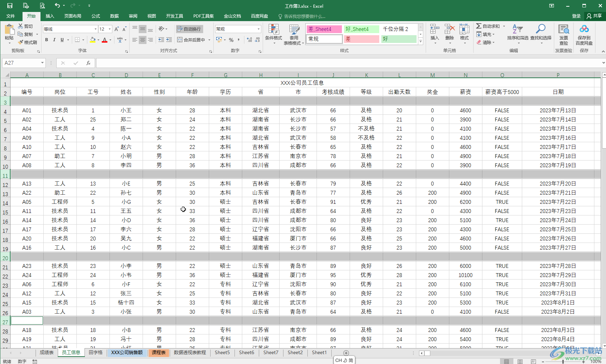Toggle center horizontal alignment

[x=142, y=40]
